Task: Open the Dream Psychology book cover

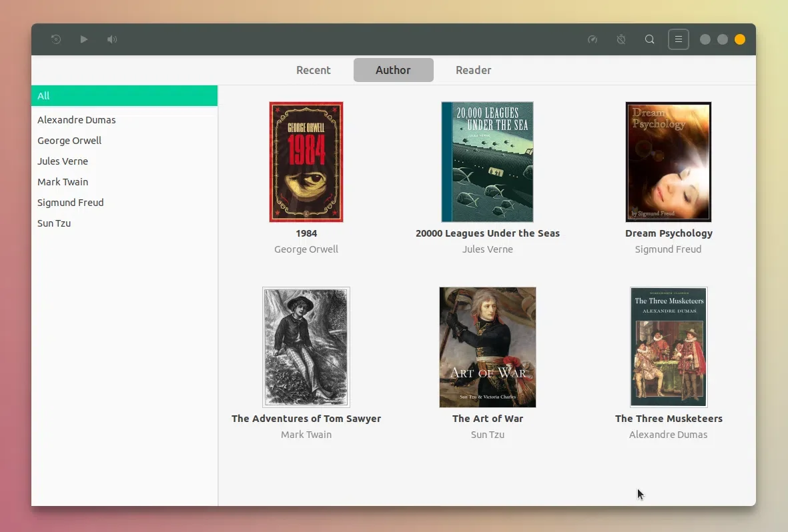Action: coord(669,162)
